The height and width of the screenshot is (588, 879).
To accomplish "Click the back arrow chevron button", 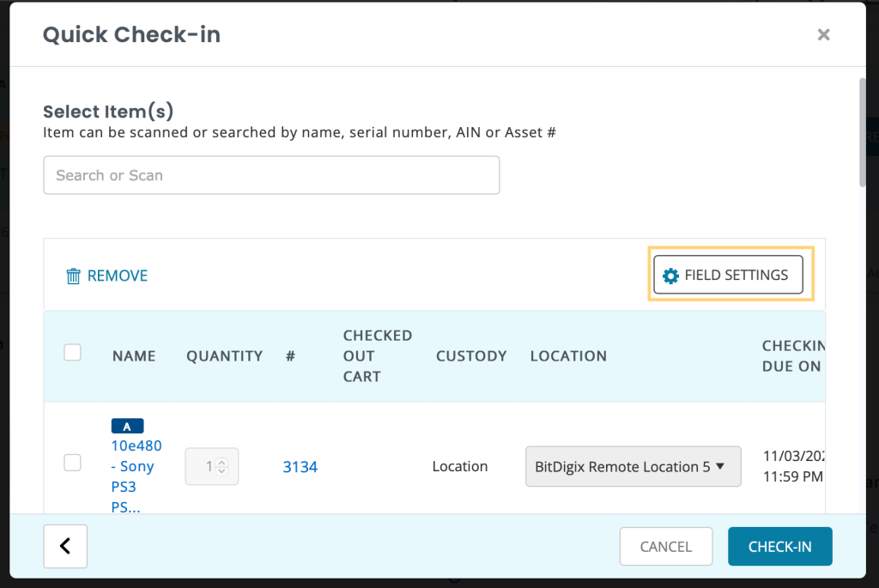I will tap(65, 546).
